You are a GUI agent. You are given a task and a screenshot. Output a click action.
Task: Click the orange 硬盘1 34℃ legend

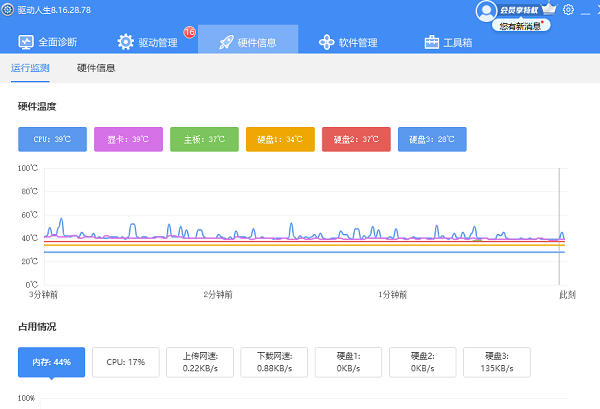280,139
